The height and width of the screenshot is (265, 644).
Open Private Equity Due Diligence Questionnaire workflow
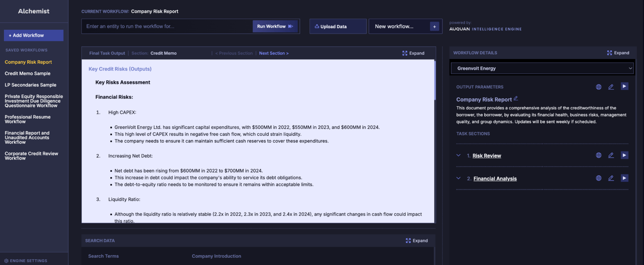[x=34, y=101]
